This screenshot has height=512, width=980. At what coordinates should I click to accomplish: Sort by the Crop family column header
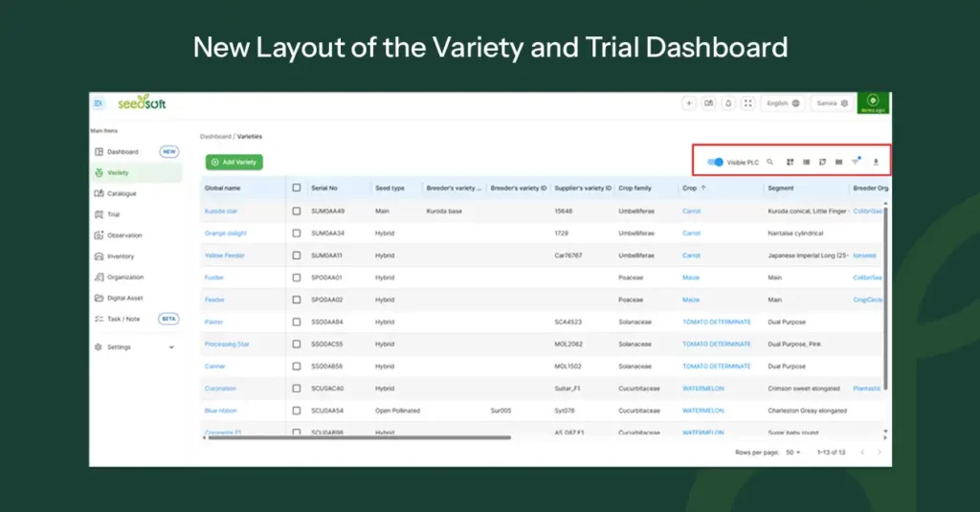tap(635, 188)
